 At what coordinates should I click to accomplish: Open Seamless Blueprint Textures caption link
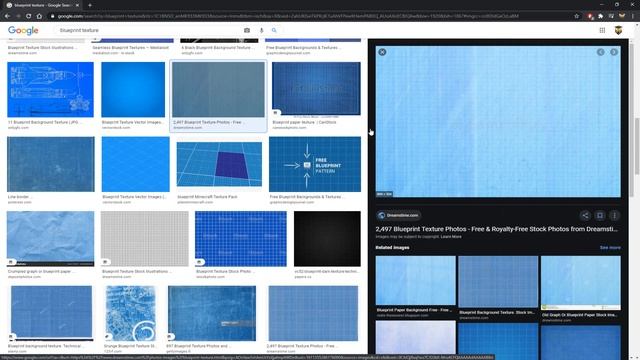131,48
